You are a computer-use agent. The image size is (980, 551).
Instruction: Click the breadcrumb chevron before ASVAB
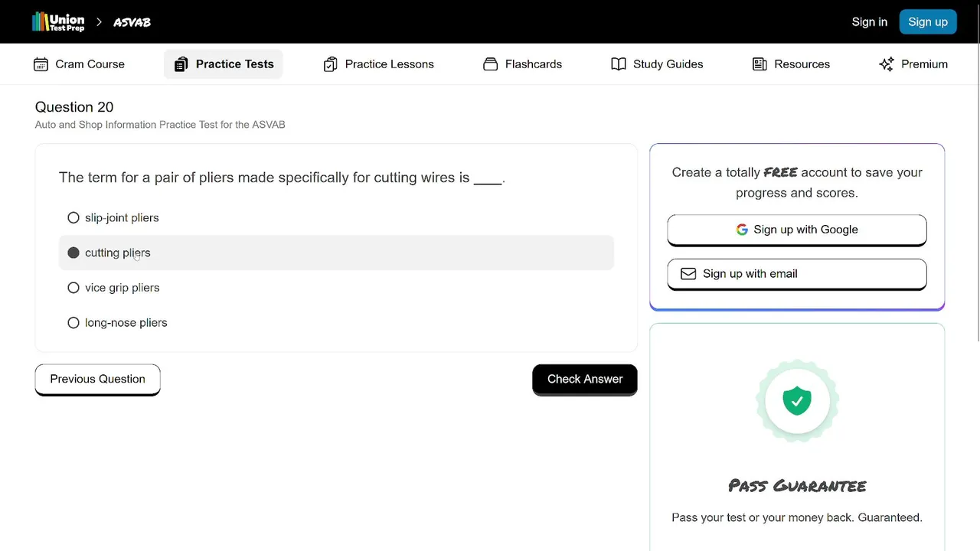(99, 21)
